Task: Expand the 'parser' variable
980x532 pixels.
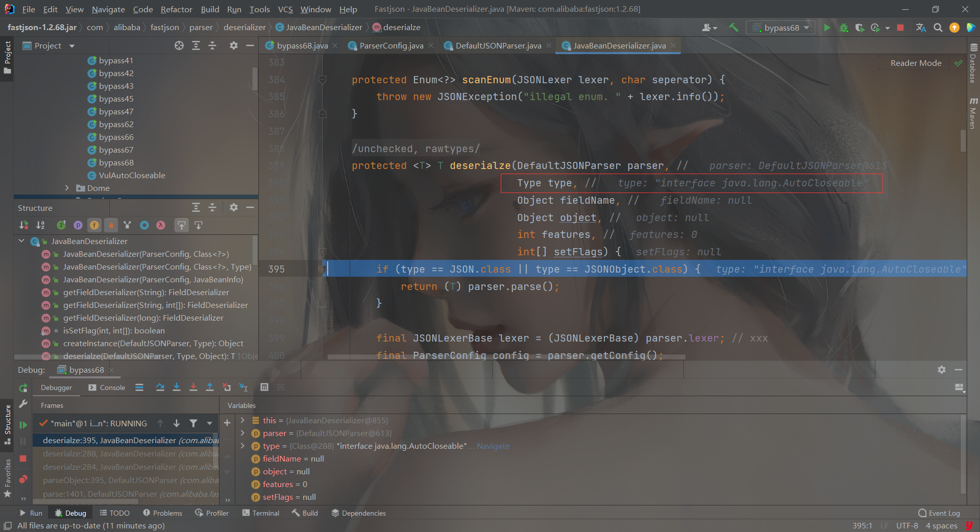Action: click(x=242, y=433)
